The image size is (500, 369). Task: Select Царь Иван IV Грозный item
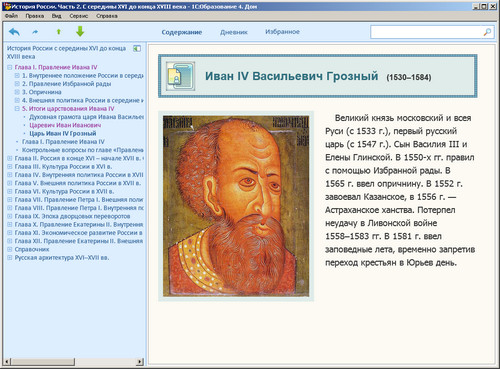click(x=63, y=134)
